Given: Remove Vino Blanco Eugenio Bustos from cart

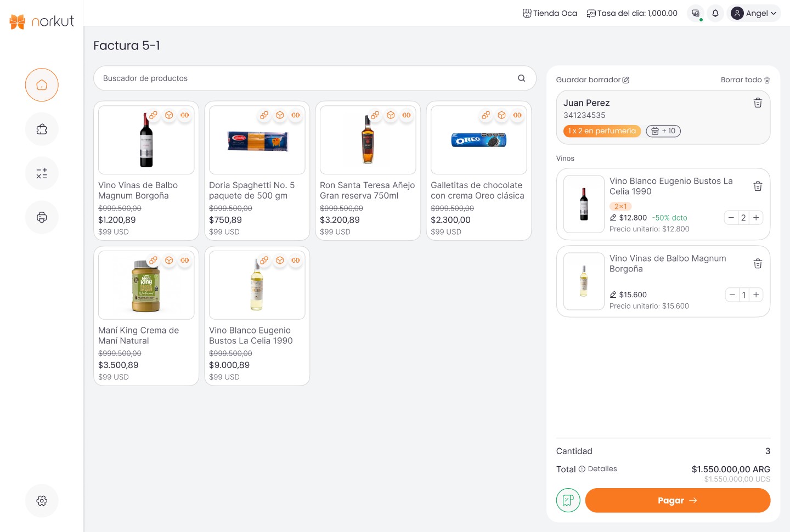Looking at the screenshot, I should (758, 186).
